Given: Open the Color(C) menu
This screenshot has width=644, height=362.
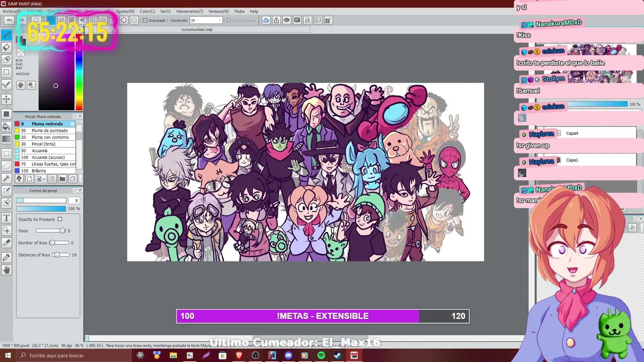Looking at the screenshot, I should tap(147, 11).
